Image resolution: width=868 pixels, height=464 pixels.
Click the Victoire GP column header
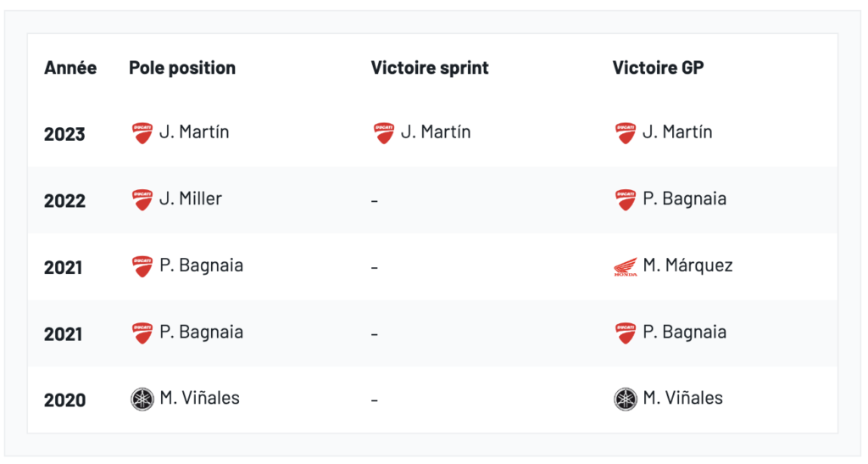pos(658,68)
